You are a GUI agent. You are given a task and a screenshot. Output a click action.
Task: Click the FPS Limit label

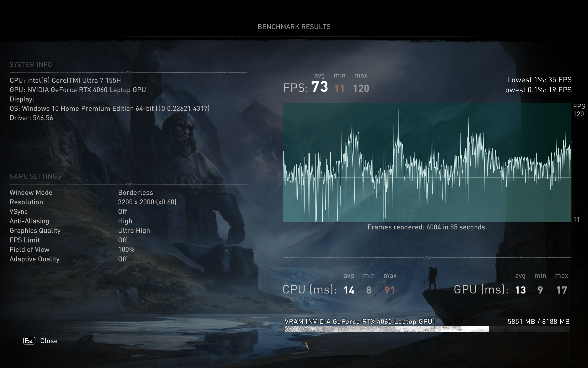pyautogui.click(x=25, y=240)
